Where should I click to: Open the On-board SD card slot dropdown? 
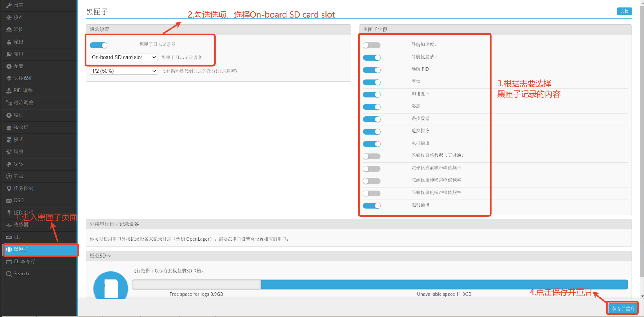(124, 57)
